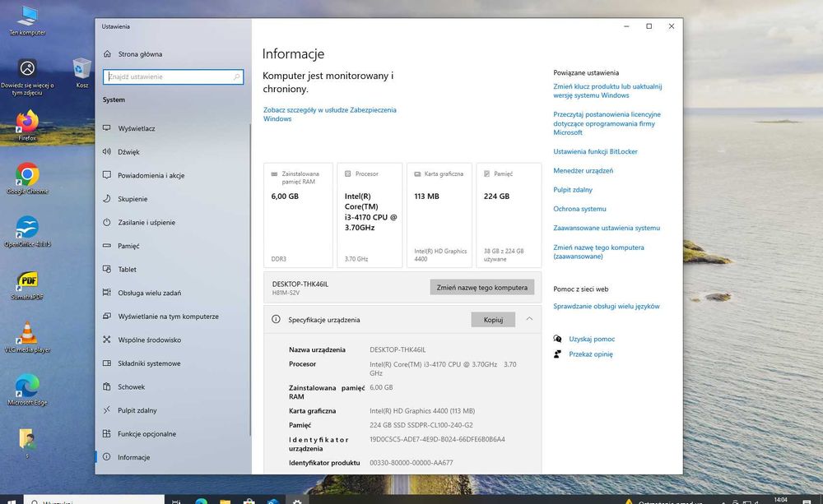Select Firefox desktop shortcut
The image size is (823, 504).
coord(27,126)
